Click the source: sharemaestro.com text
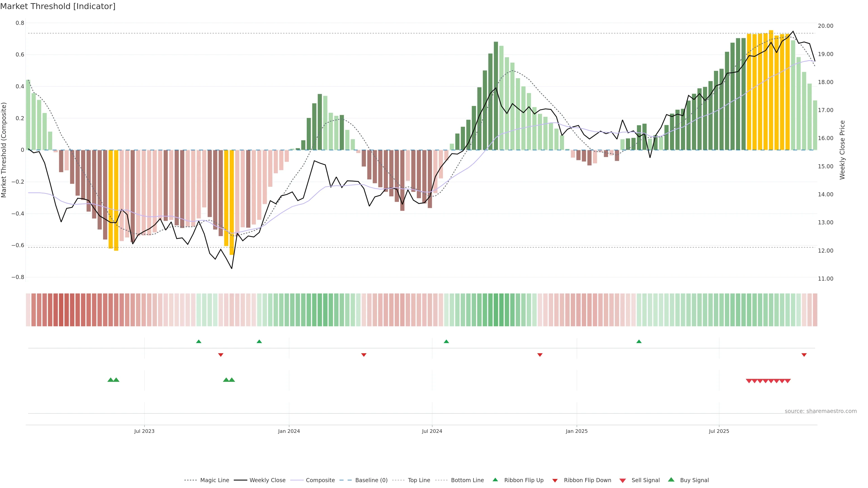Screen dimensions: 868x488 pos(821,411)
